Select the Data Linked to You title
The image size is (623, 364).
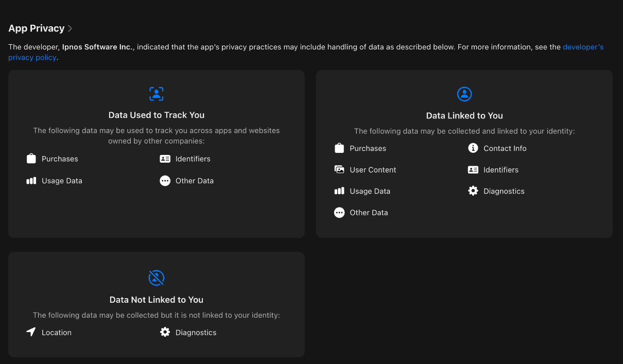click(464, 115)
